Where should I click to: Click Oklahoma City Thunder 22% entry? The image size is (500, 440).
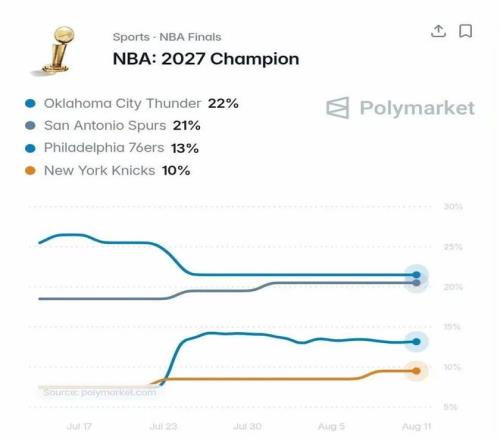[x=132, y=103]
